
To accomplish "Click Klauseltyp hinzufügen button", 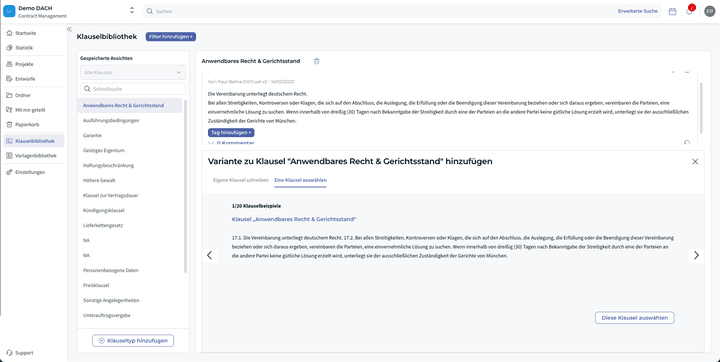I will pos(133,341).
